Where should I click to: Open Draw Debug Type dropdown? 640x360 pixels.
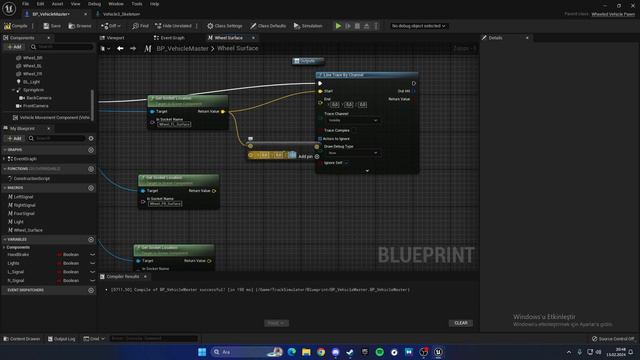tap(352, 153)
